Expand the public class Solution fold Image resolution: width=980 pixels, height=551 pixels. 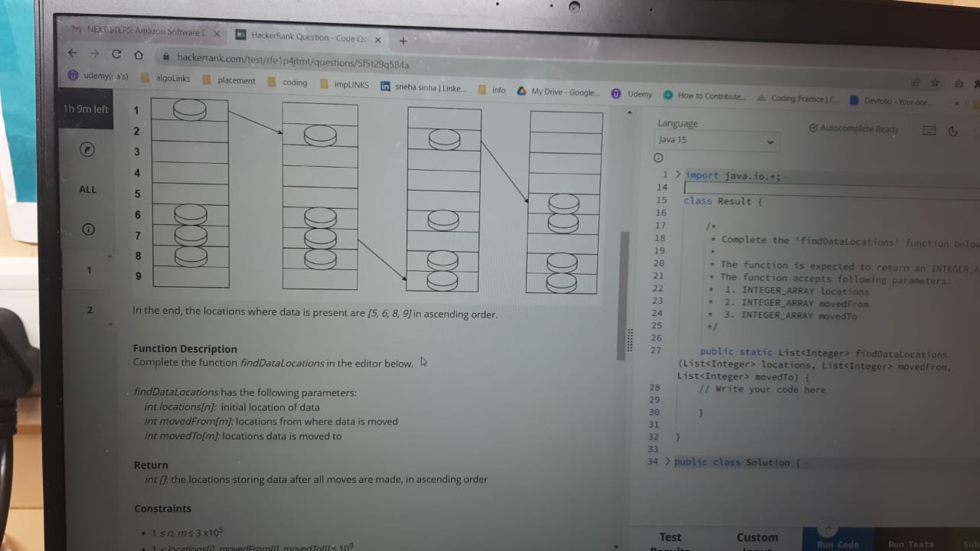point(667,462)
